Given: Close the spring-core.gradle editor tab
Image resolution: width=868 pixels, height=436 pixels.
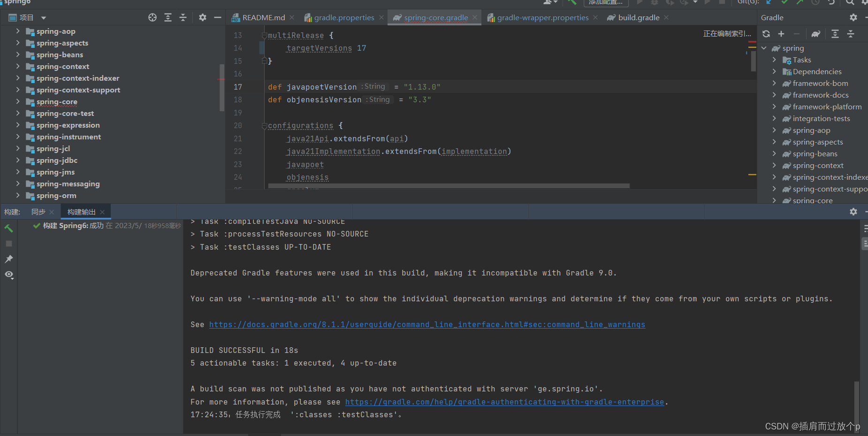Looking at the screenshot, I should click(475, 17).
